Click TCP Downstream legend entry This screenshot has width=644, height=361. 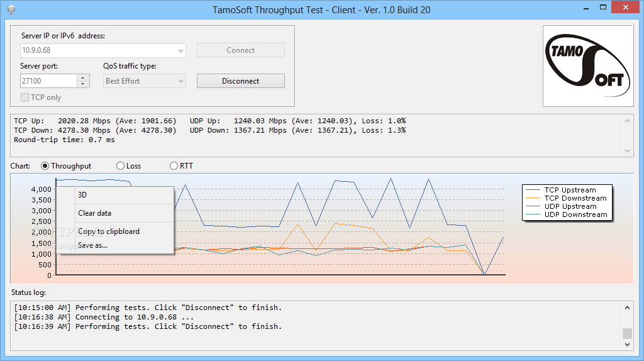[566, 198]
